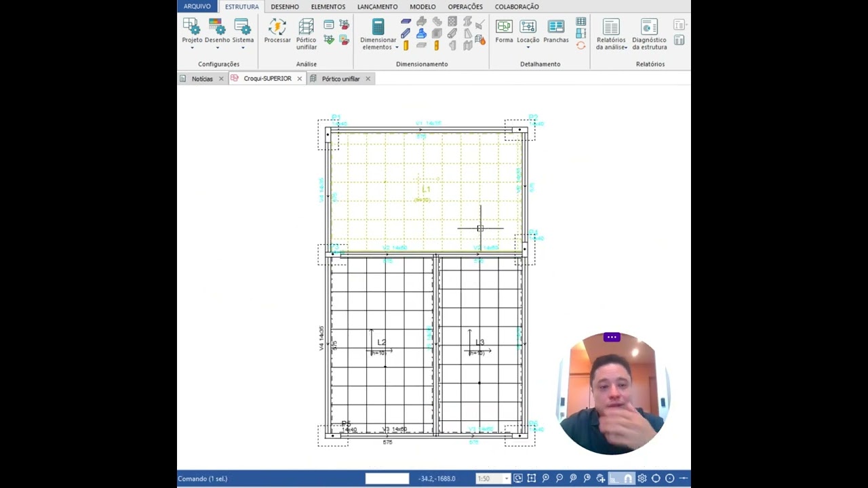Screen dimensions: 868x488
Task: Open the Sistema configuration icon
Action: [243, 27]
